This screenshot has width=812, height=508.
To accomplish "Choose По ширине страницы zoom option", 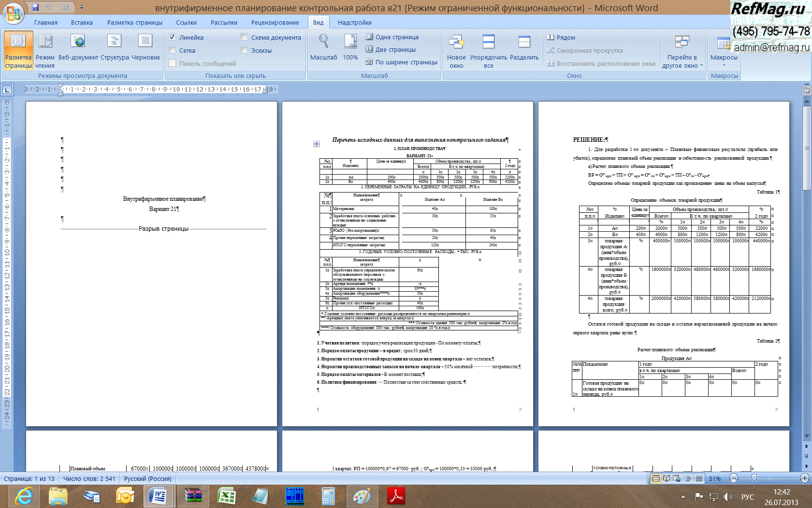I will (401, 62).
